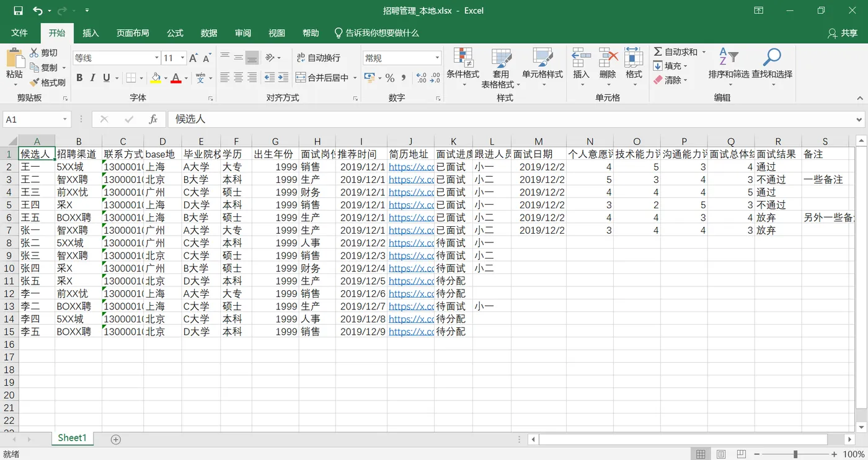Open 查找和选择 find and select
The width and height of the screenshot is (868, 460).
(x=772, y=67)
